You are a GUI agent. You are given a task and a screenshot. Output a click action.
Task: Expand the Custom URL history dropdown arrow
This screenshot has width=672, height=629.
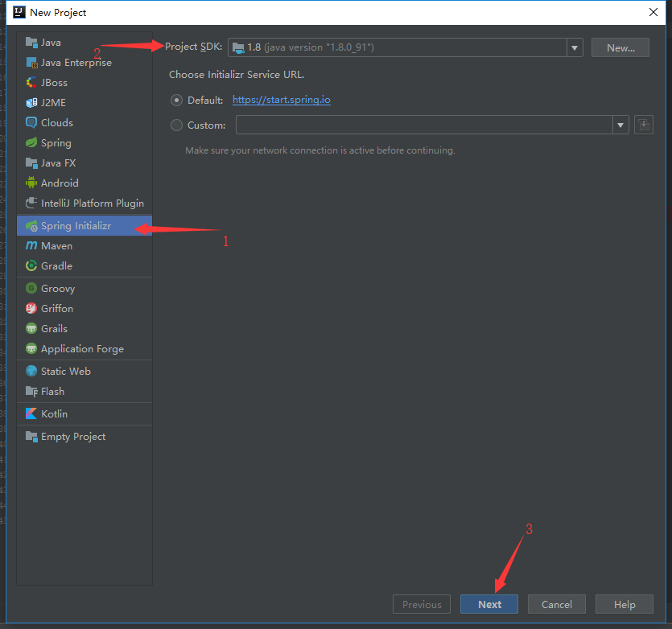point(620,125)
